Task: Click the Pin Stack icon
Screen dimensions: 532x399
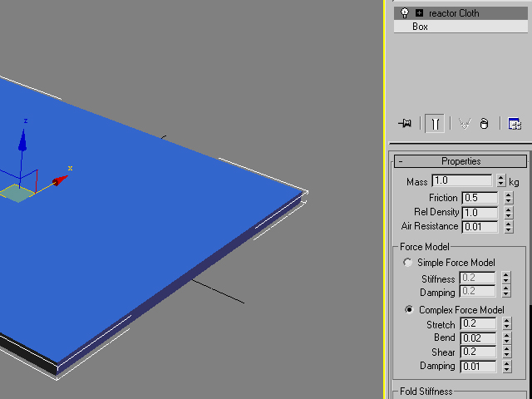Action: tap(405, 124)
